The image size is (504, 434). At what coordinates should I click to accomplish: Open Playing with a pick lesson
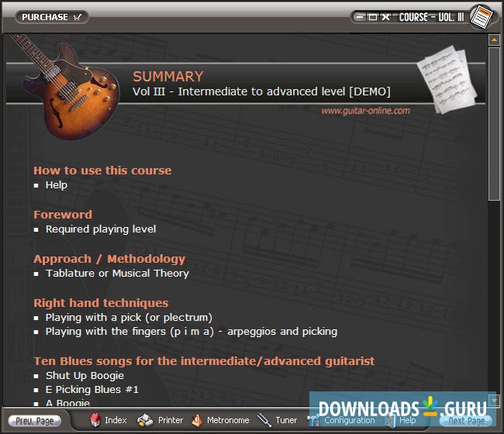[129, 318]
